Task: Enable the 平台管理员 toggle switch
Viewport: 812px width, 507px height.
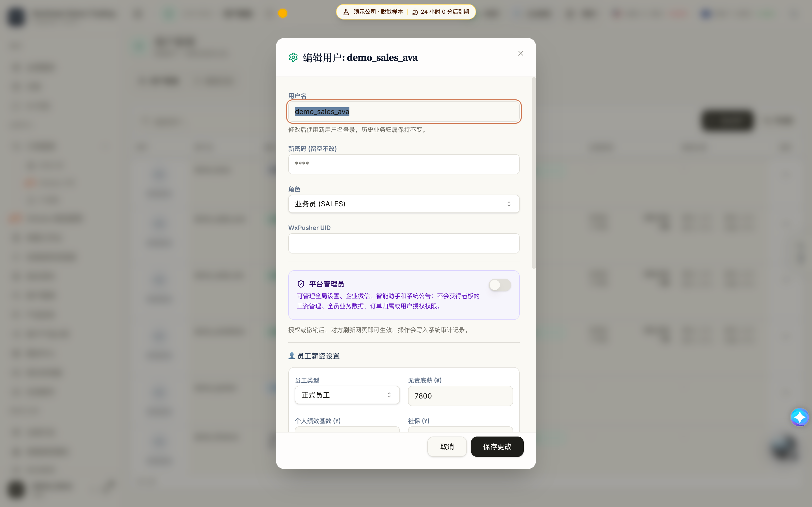Action: (x=500, y=285)
